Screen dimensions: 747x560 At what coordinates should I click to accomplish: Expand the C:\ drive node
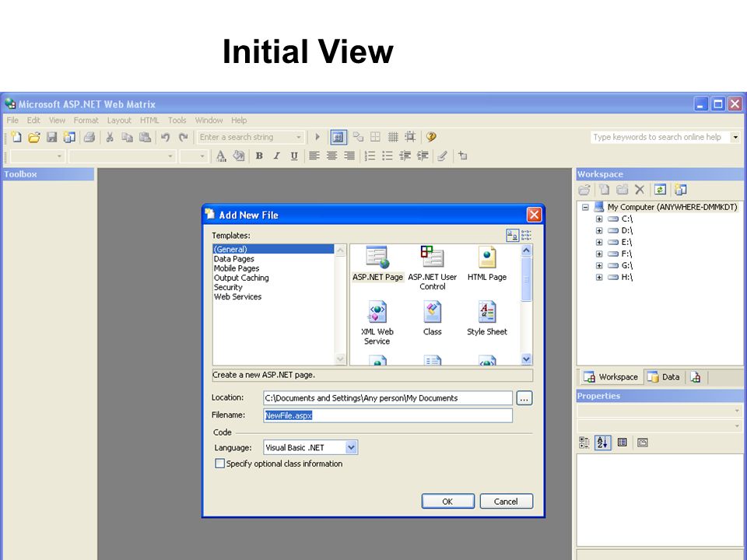599,219
